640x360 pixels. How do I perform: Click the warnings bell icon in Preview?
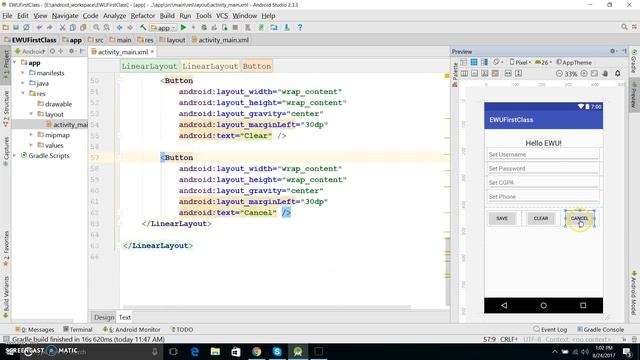618,73
